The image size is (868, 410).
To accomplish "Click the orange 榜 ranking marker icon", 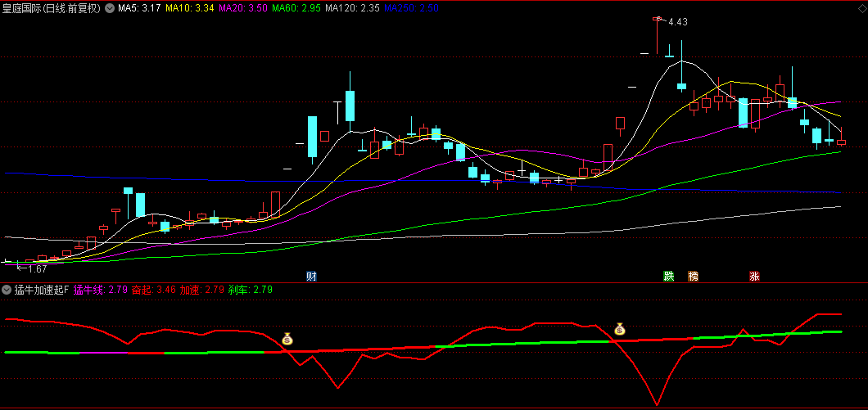I will tap(694, 276).
